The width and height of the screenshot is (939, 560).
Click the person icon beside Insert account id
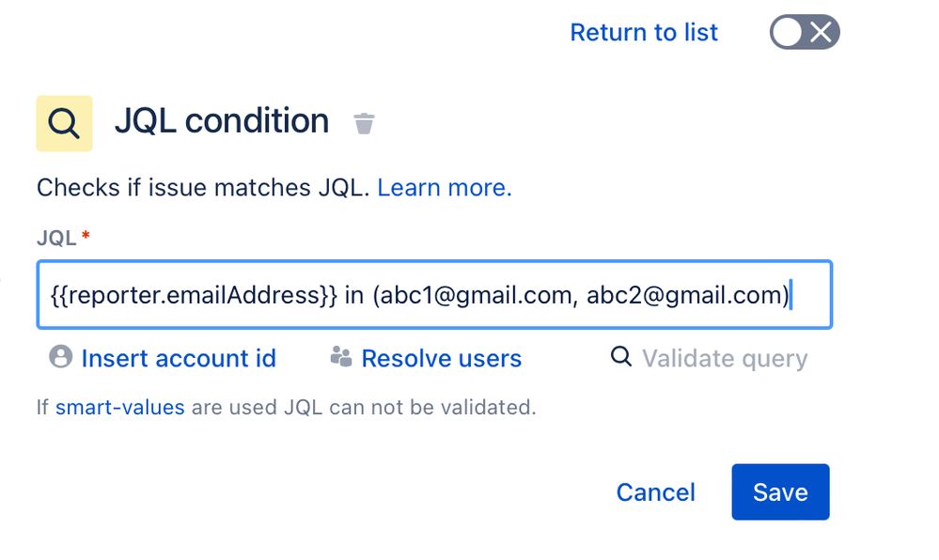click(x=60, y=356)
